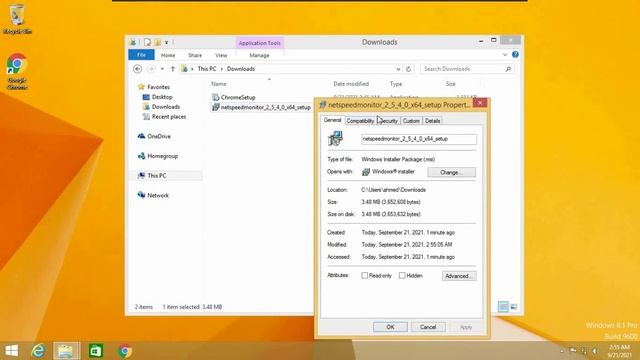Screen dimensions: 640x360
Task: Confirm with the OK button
Action: tap(390, 327)
